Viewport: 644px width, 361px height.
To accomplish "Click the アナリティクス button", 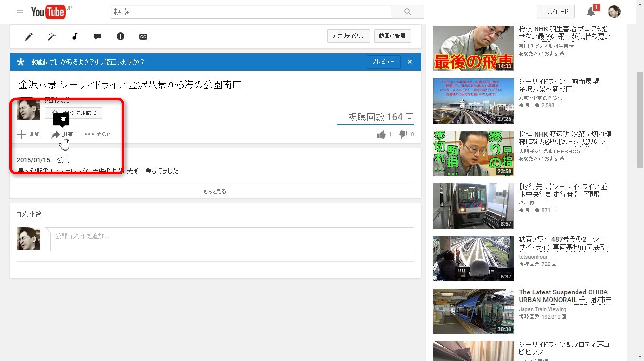I will tap(349, 36).
